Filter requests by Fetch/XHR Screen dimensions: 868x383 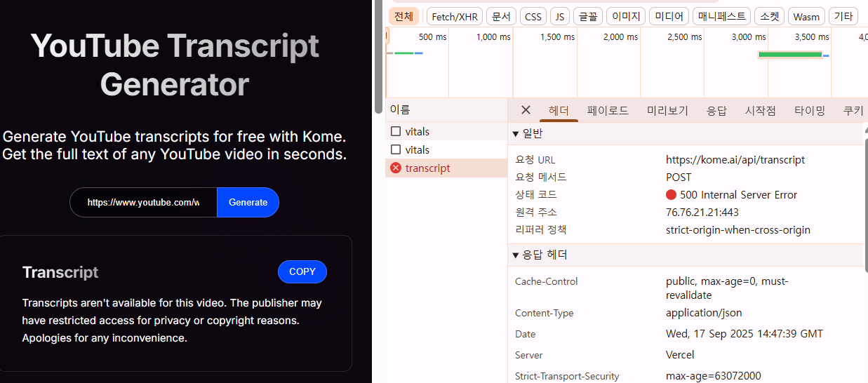454,16
